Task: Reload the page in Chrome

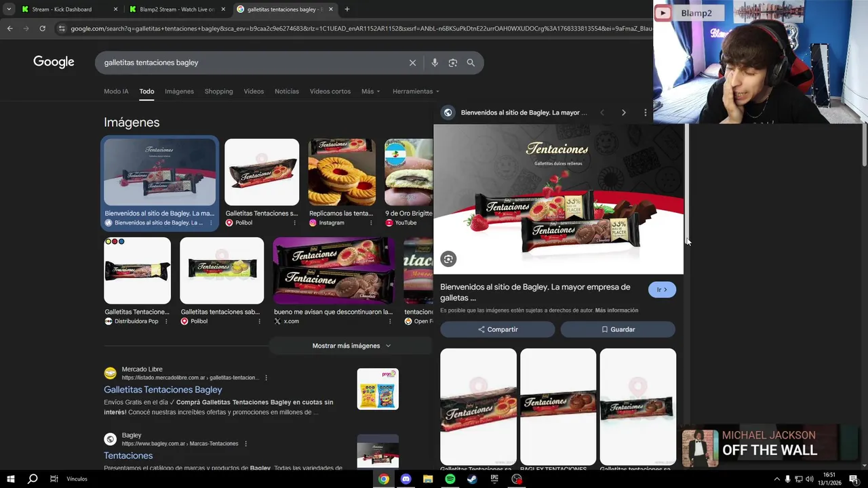Action: [42, 28]
